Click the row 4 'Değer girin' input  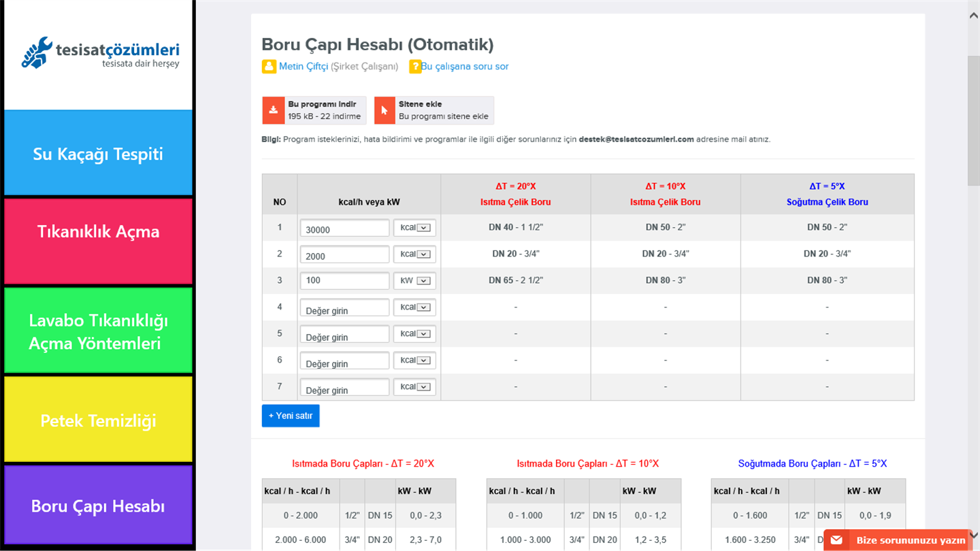[344, 307]
